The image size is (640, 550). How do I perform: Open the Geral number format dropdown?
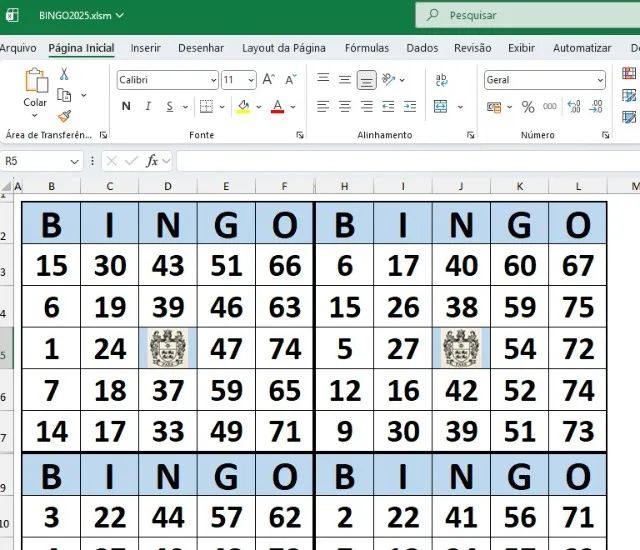600,80
